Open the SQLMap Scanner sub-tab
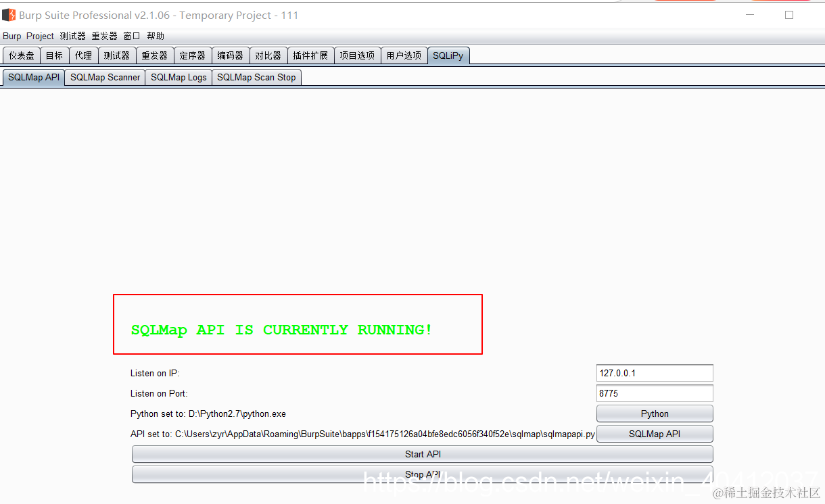The image size is (825, 504). point(105,77)
